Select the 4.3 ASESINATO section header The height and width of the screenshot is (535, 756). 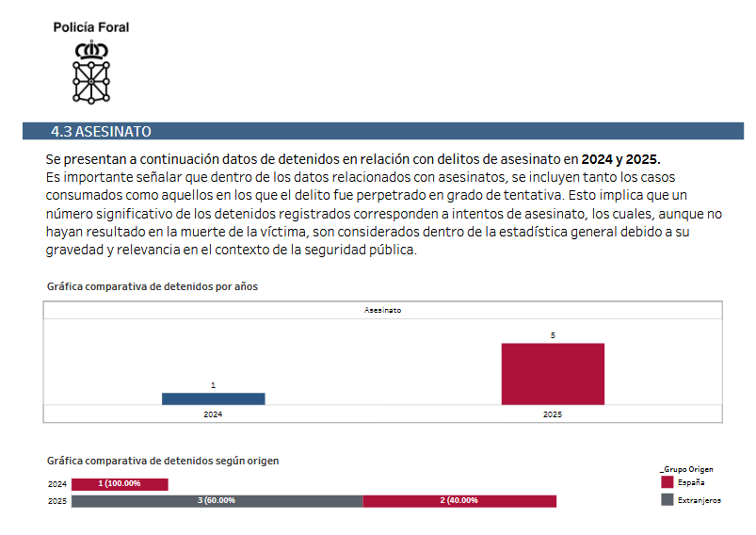point(383,131)
